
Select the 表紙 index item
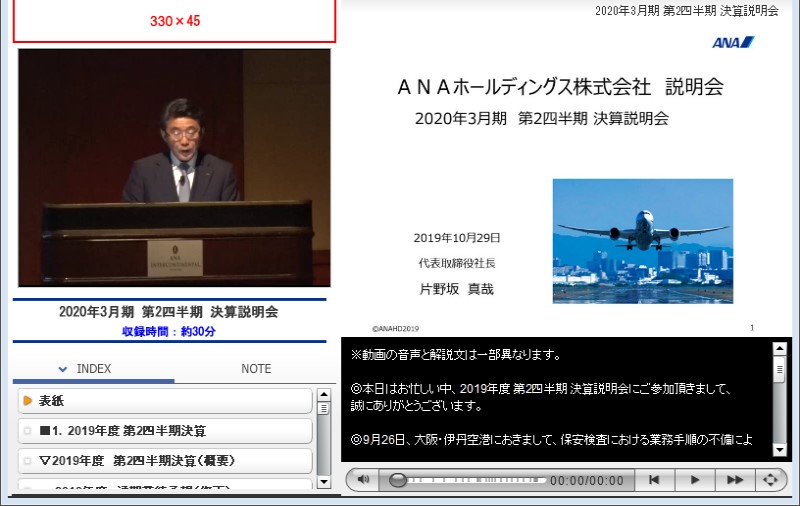[x=165, y=401]
